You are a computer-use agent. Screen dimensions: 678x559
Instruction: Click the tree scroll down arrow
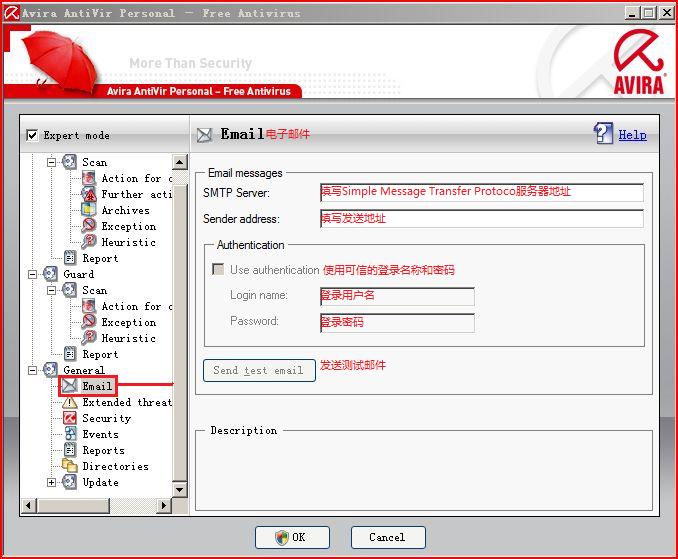pyautogui.click(x=179, y=489)
